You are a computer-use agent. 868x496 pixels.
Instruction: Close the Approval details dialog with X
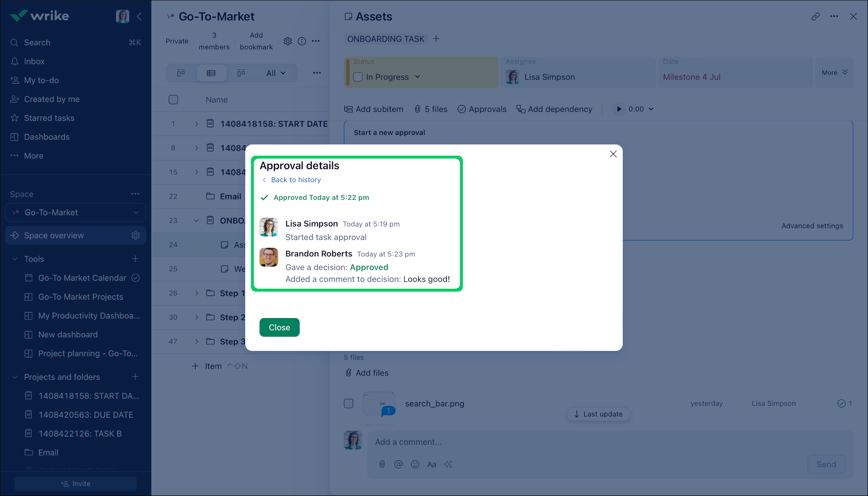pyautogui.click(x=613, y=154)
